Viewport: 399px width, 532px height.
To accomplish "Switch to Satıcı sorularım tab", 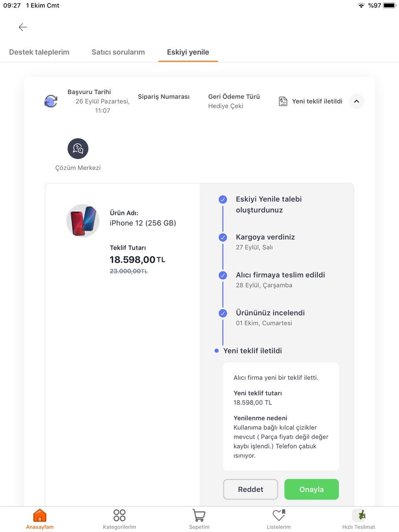I will click(118, 52).
